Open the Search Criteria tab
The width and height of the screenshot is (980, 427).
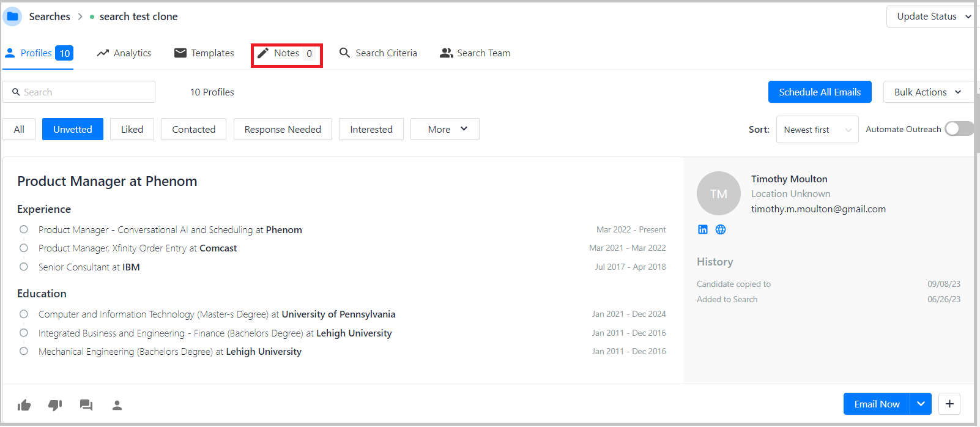click(378, 53)
